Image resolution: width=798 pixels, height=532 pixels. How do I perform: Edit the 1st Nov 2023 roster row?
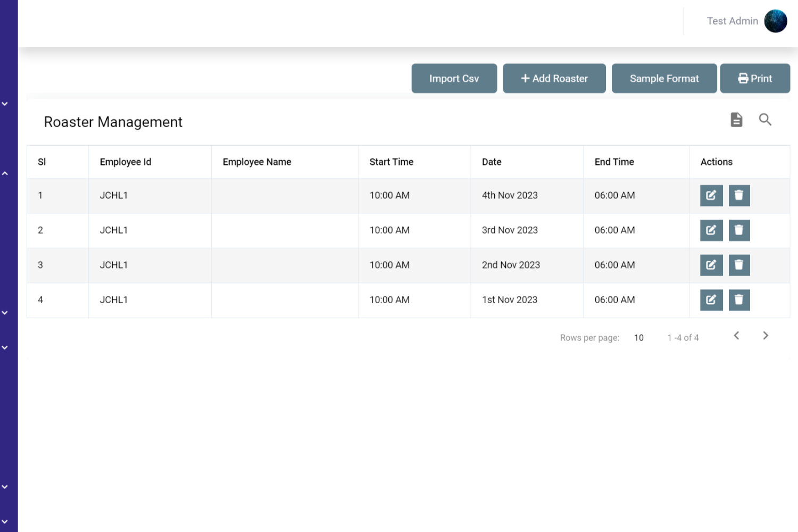pyautogui.click(x=711, y=300)
